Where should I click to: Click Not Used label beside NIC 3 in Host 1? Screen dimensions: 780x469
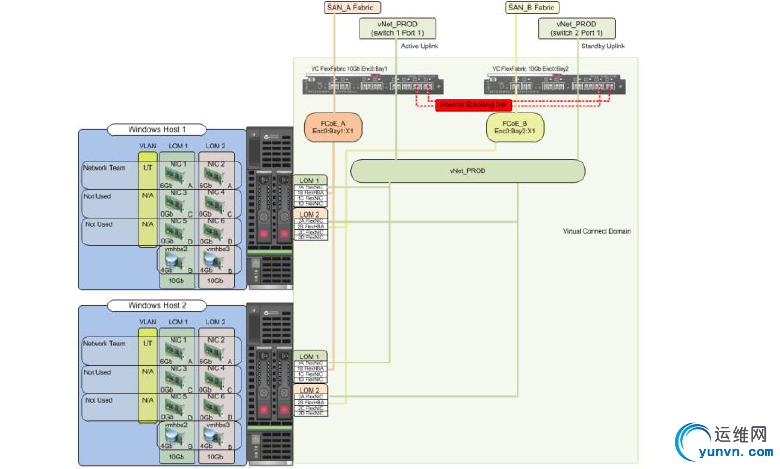pyautogui.click(x=97, y=196)
